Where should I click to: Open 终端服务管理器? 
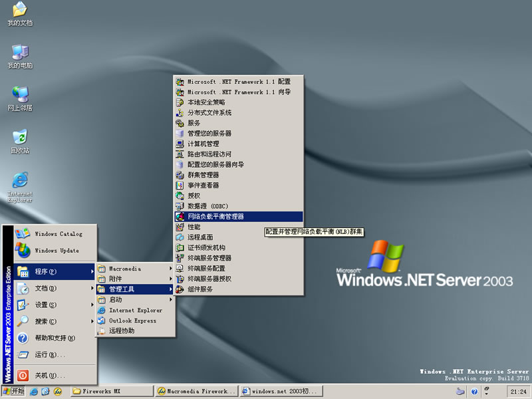[x=239, y=258]
